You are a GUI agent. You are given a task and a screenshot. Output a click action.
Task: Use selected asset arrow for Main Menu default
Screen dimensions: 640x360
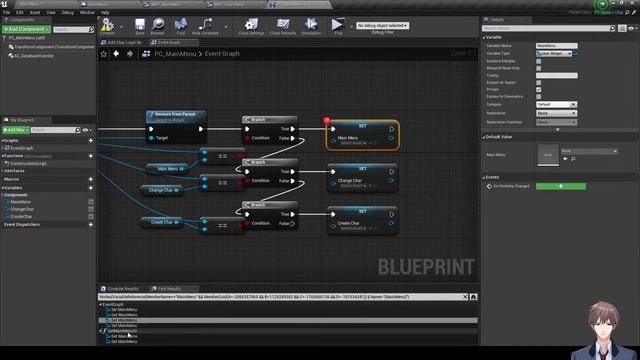[565, 158]
